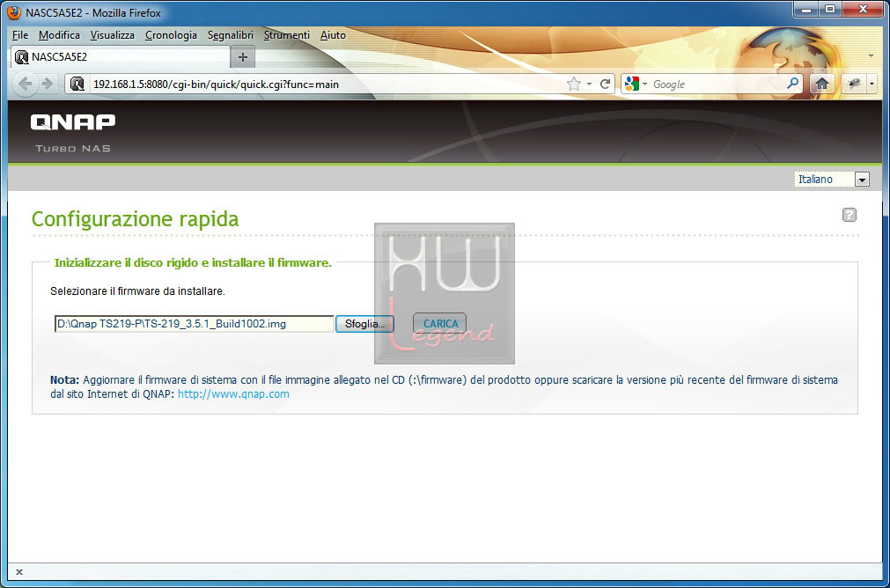Reload the page with the refresh icon
Screen dimensions: 890x588
[605, 84]
